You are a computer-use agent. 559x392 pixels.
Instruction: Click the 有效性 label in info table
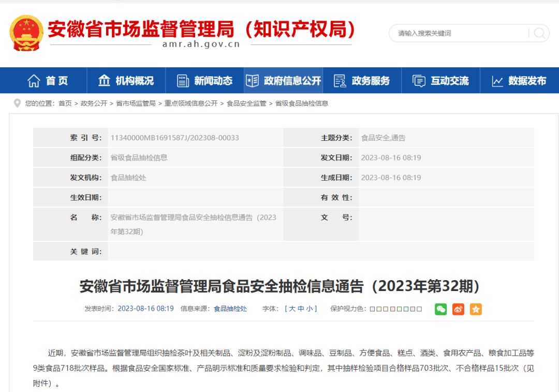[336, 198]
